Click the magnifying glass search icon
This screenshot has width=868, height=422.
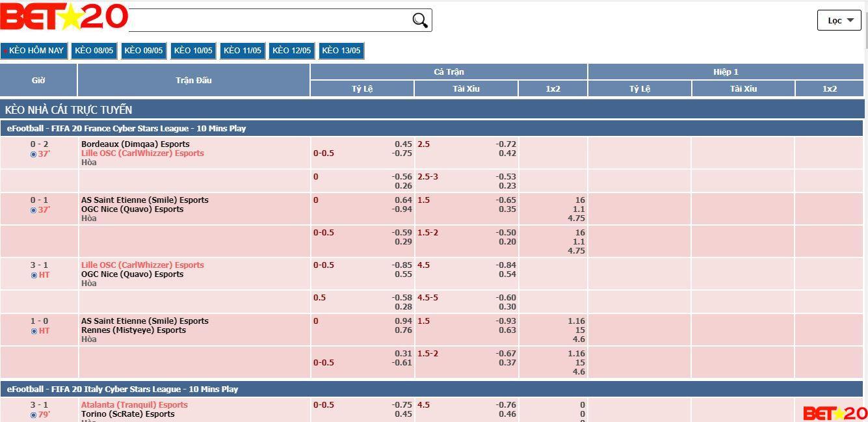coord(420,20)
